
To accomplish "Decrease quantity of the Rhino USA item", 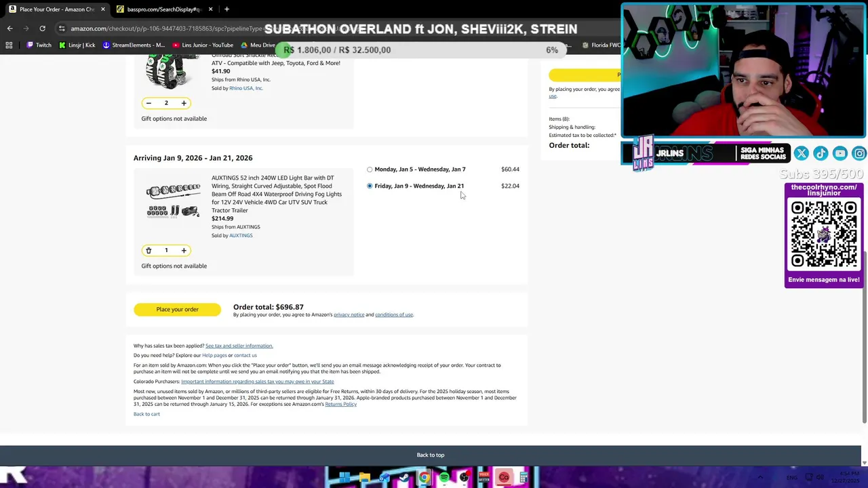I will (149, 103).
